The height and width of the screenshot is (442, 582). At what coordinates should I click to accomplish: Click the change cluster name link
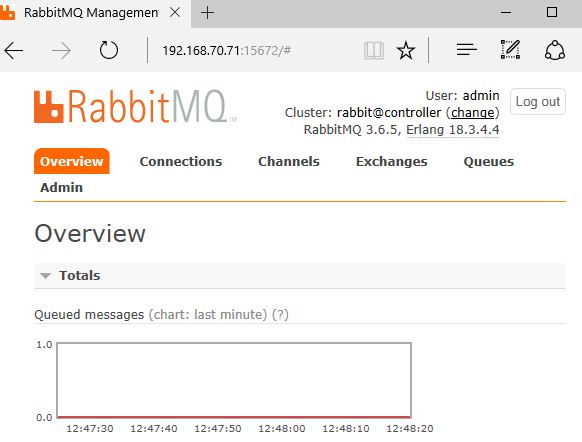click(x=473, y=112)
